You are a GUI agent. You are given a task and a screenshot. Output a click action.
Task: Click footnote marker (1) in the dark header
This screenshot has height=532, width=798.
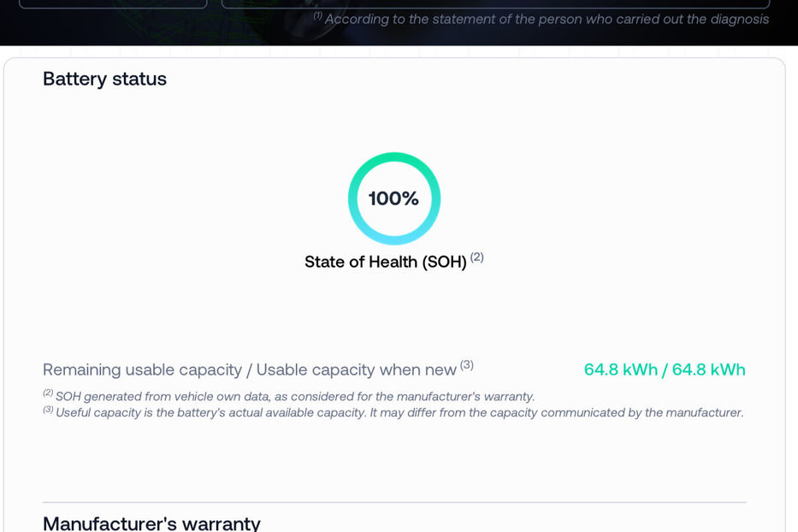tap(317, 15)
